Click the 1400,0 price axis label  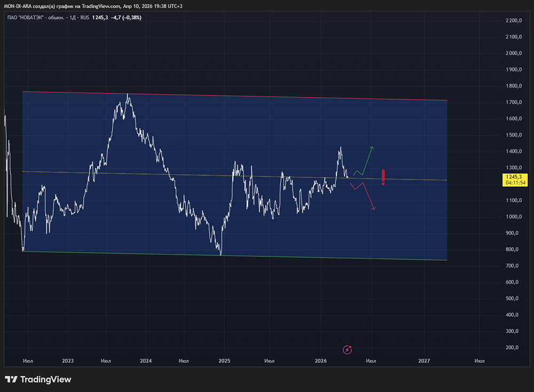tap(514, 151)
